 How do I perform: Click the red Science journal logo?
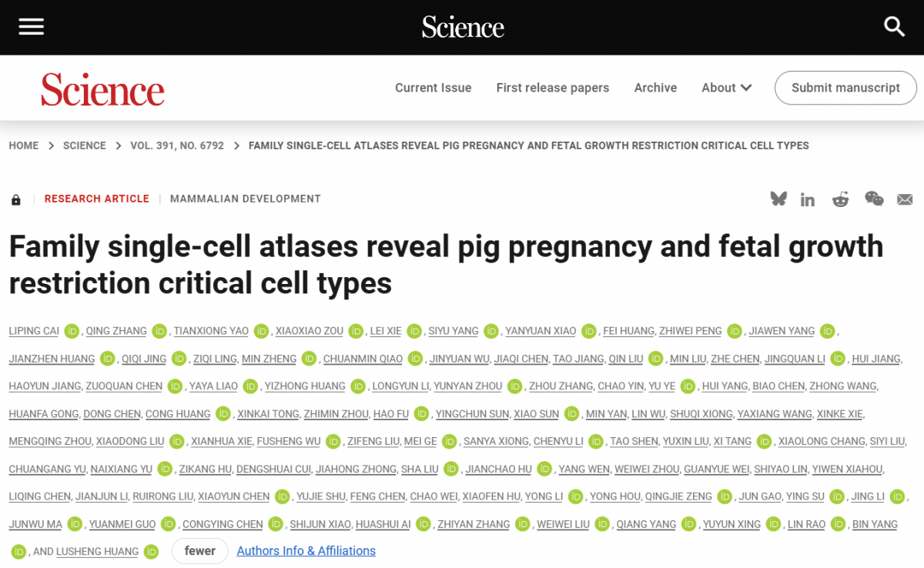(x=102, y=89)
